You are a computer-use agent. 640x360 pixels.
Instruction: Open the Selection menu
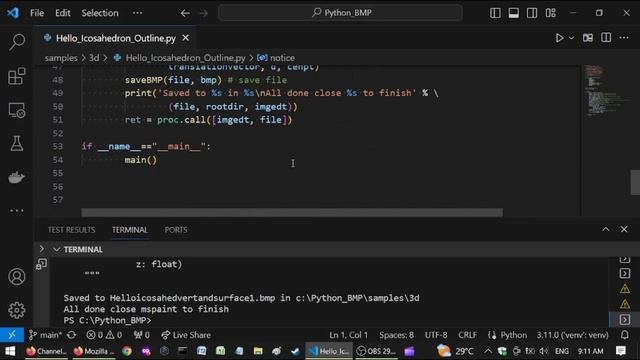point(100,13)
